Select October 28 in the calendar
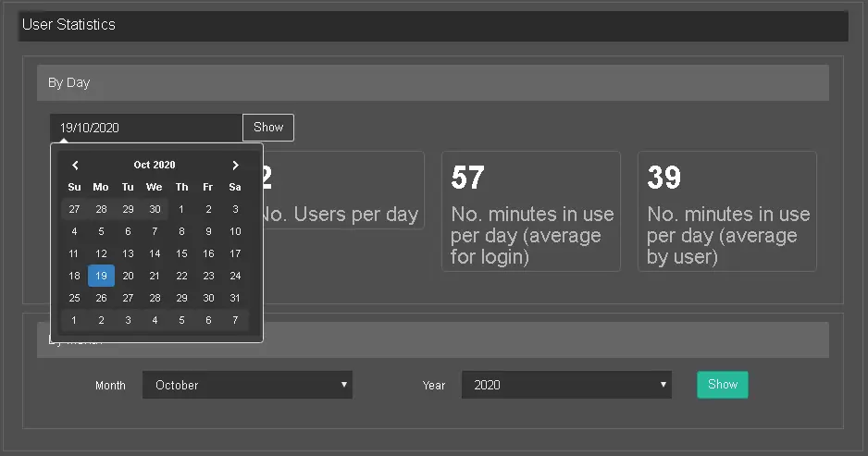Viewport: 868px width, 456px height. pyautogui.click(x=155, y=298)
